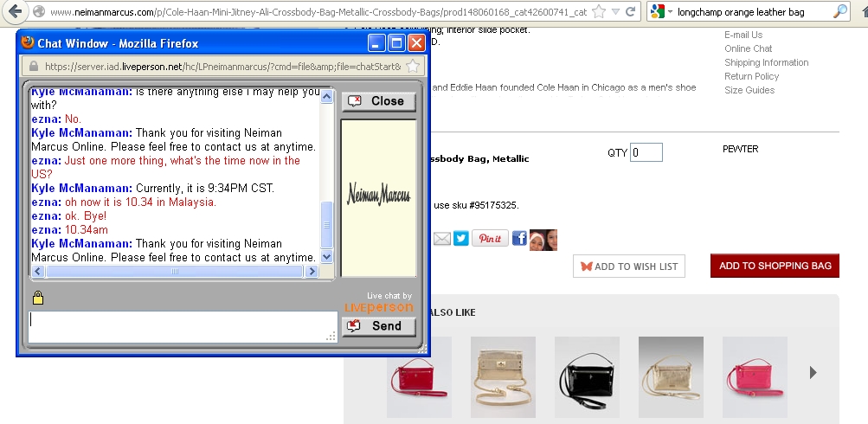868x424 pixels.
Task: Open the Size Guides link
Action: coord(749,90)
